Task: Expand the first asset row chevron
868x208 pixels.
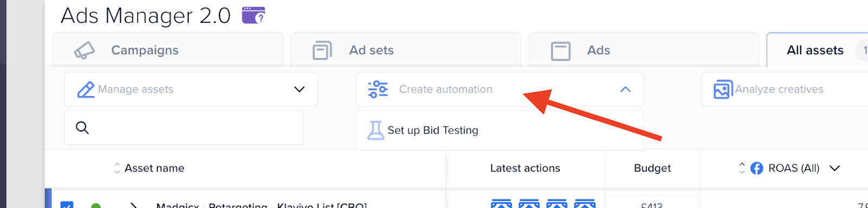Action: pyautogui.click(x=133, y=205)
